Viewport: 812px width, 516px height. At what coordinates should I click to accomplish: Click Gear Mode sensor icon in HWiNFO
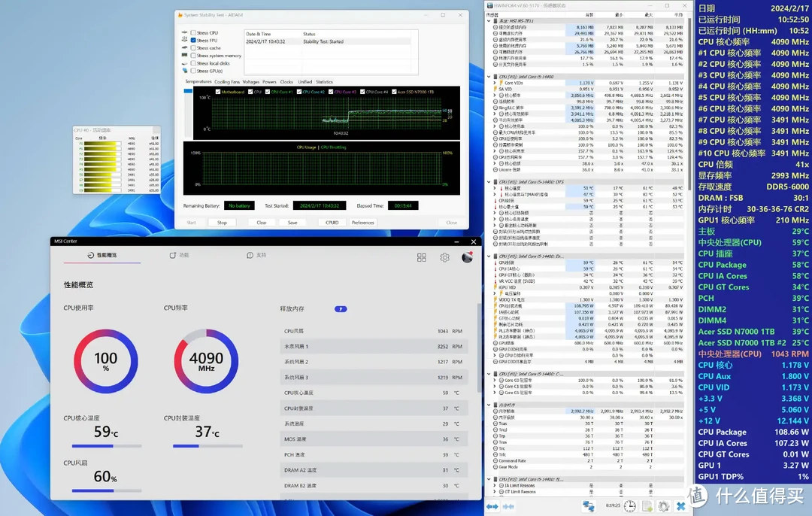[x=495, y=467]
